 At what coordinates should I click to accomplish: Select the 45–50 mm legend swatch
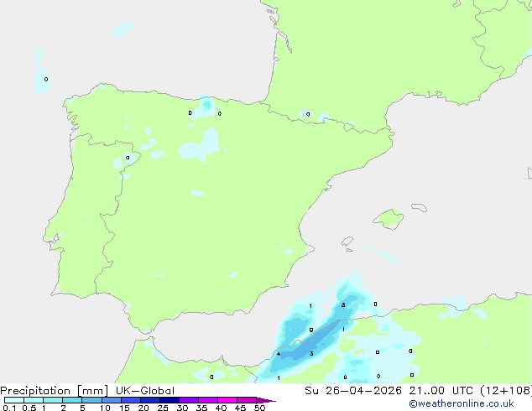tap(247, 400)
